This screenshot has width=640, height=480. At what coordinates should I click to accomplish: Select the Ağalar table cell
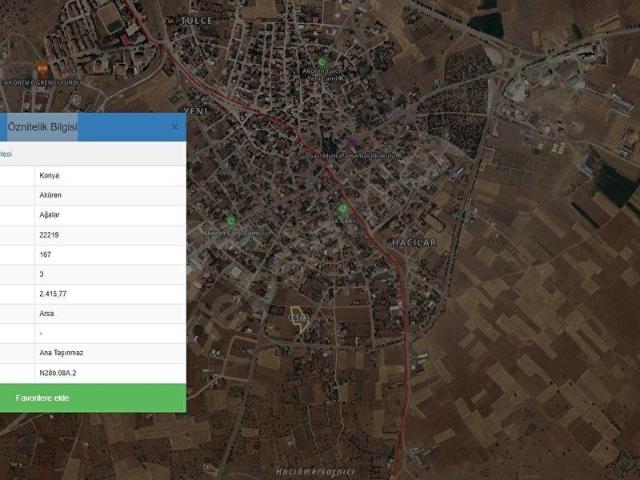(x=110, y=215)
